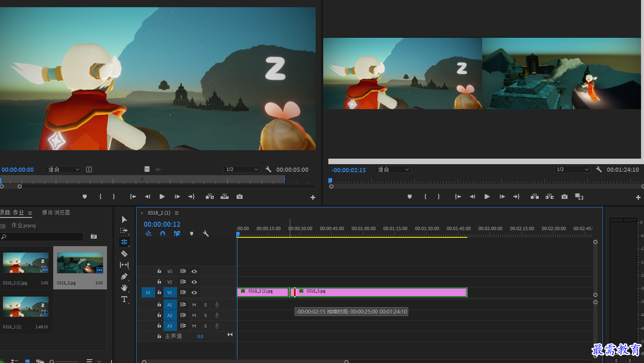The image size is (644, 363).
Task: Select the Ripple Edit tool
Action: [124, 242]
